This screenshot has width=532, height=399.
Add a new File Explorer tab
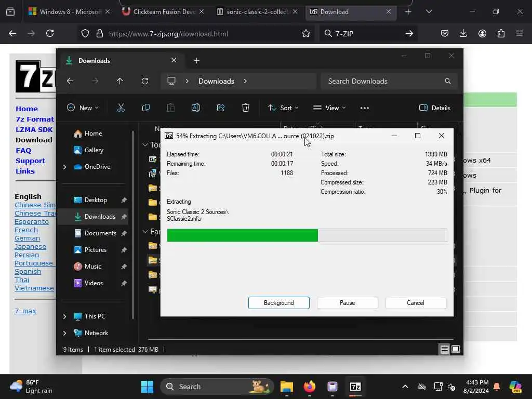(x=197, y=61)
